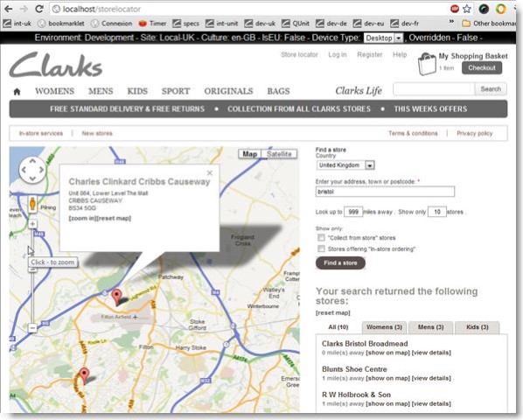523x420 pixels.
Task: Open the Device Type Desktop dropdown
Action: tap(384, 38)
